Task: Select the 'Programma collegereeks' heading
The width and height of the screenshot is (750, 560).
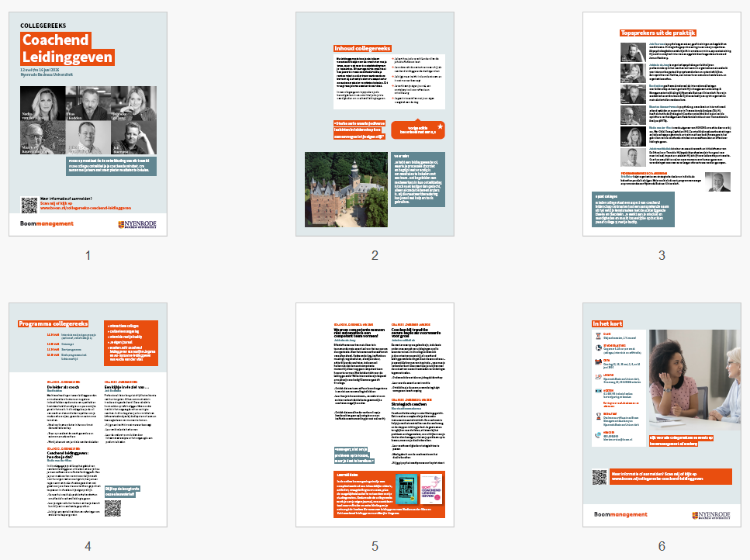Action: point(54,323)
